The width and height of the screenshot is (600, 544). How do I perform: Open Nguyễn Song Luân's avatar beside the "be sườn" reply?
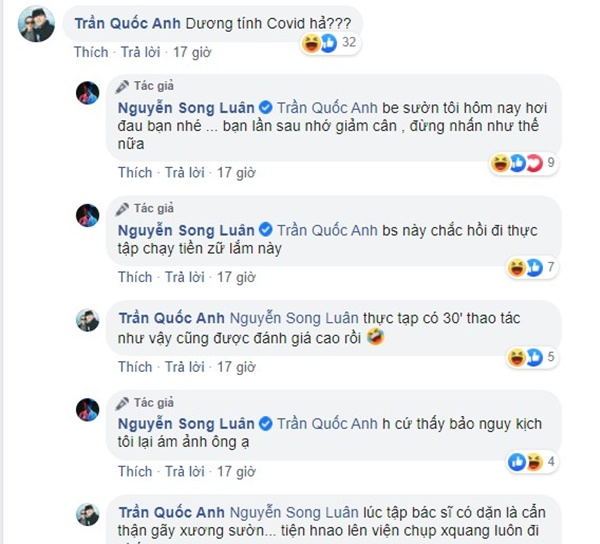pos(88,93)
